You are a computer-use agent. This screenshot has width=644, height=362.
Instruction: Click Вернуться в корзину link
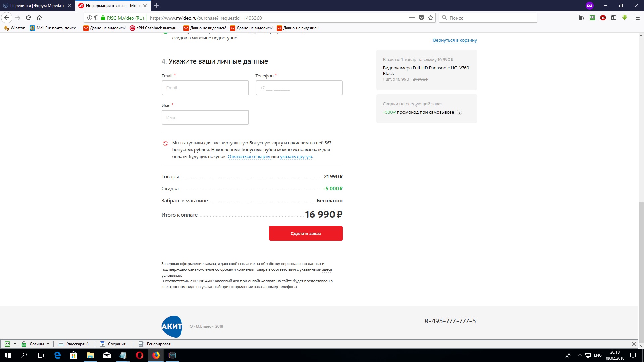tap(455, 40)
